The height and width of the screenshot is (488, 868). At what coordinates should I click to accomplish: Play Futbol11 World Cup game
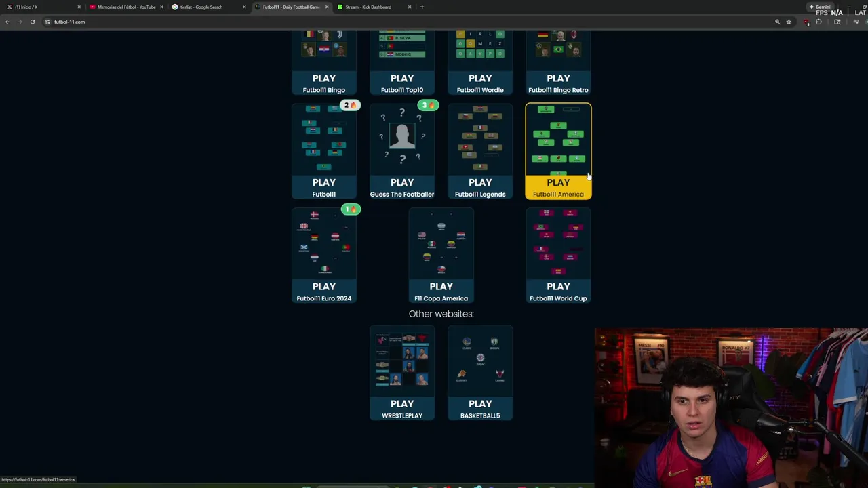click(558, 291)
